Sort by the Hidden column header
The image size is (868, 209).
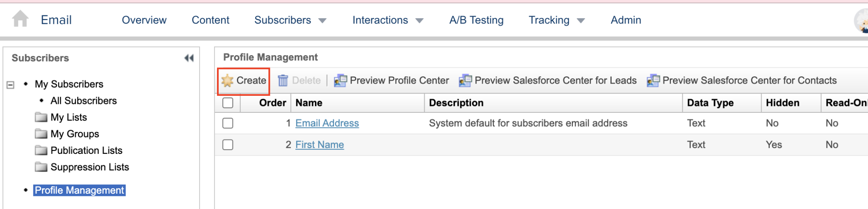[x=782, y=103]
